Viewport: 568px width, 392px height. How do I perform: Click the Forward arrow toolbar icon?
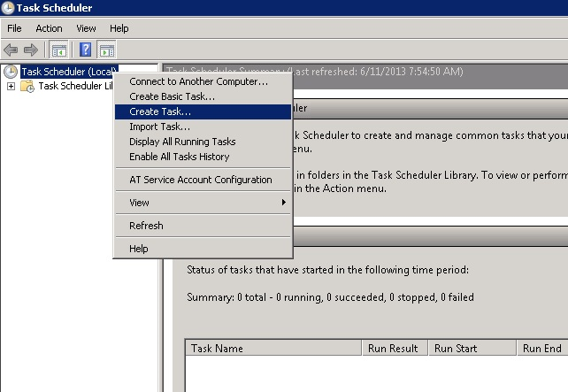pyautogui.click(x=31, y=50)
